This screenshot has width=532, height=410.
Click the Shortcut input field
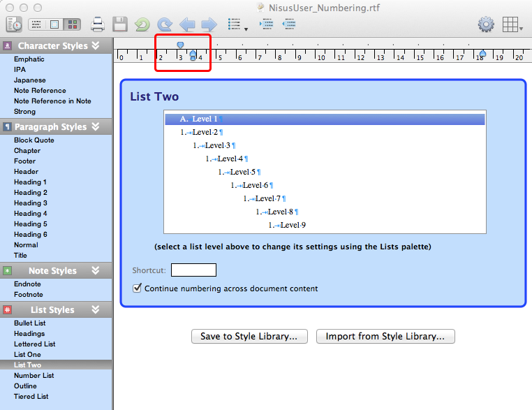point(193,270)
